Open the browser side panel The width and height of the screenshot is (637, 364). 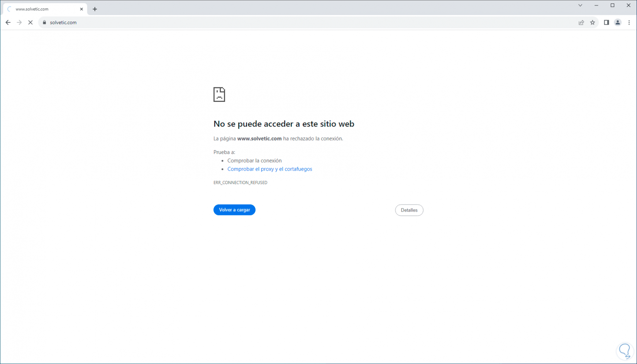tap(607, 22)
